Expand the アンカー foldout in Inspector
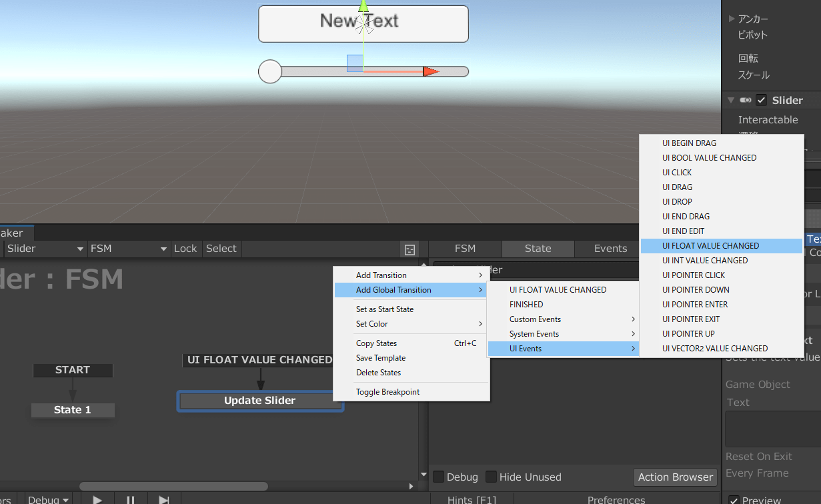 click(x=732, y=19)
